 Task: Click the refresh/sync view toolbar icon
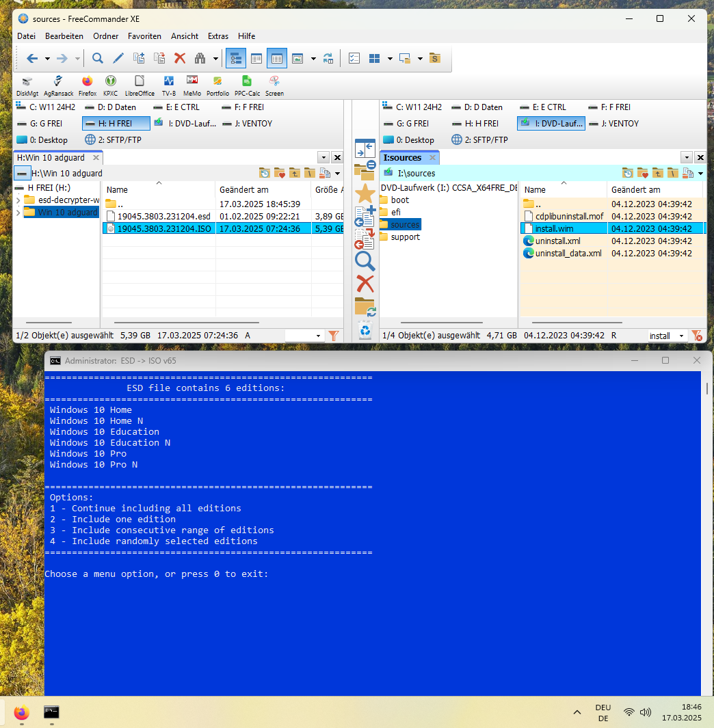[328, 59]
